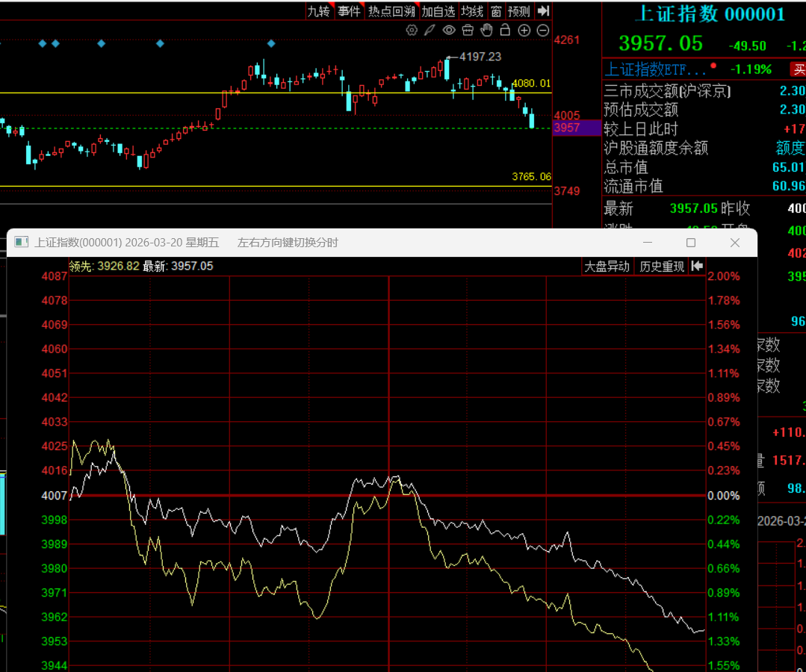Select the hand pan tool
Viewport: 806px width, 672px height.
pos(486,31)
